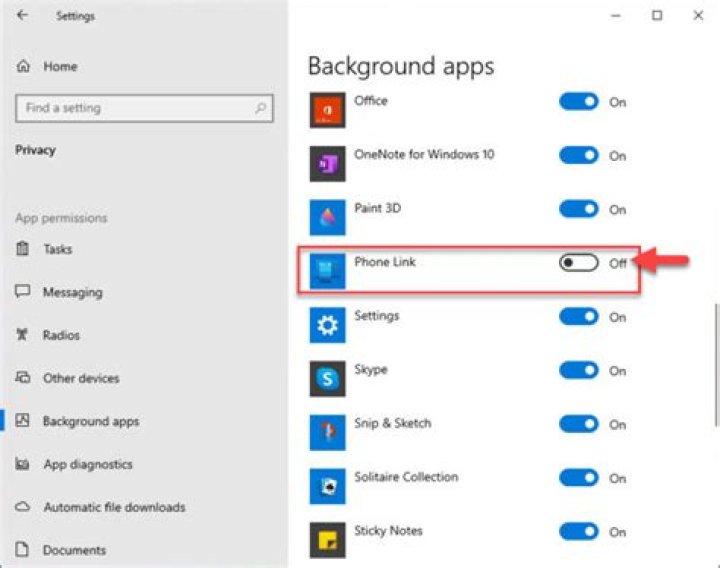Maximize the Settings window
Screen dimensions: 720x568
pos(657,16)
